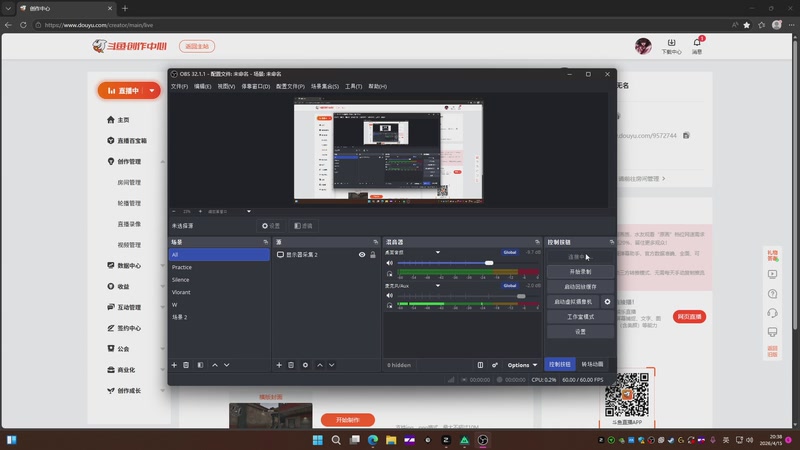Move scene up with arrow in Scenes panel
This screenshot has width=800, height=450.
pyautogui.click(x=215, y=365)
